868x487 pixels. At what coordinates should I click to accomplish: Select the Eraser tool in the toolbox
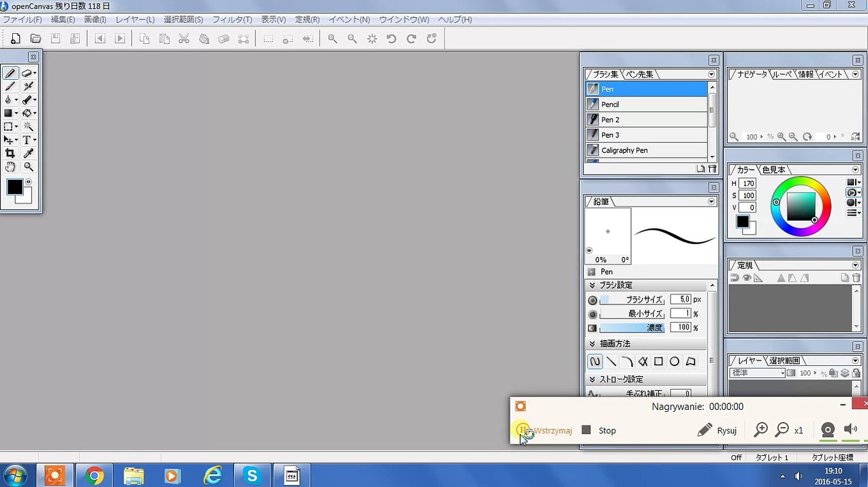[26, 73]
